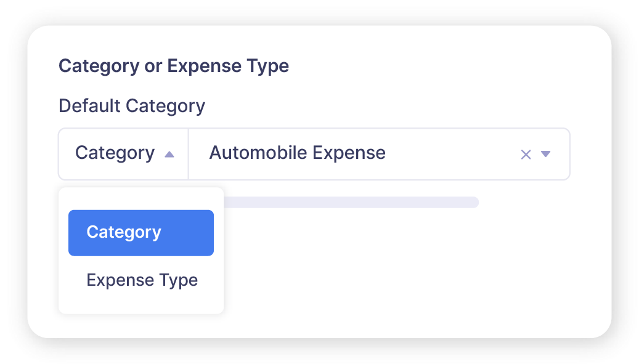
Task: Open the Category type dropdown
Action: pyautogui.click(x=123, y=153)
